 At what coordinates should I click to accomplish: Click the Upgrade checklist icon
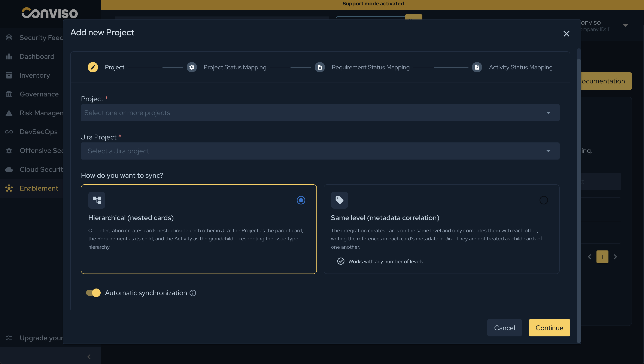point(9,338)
